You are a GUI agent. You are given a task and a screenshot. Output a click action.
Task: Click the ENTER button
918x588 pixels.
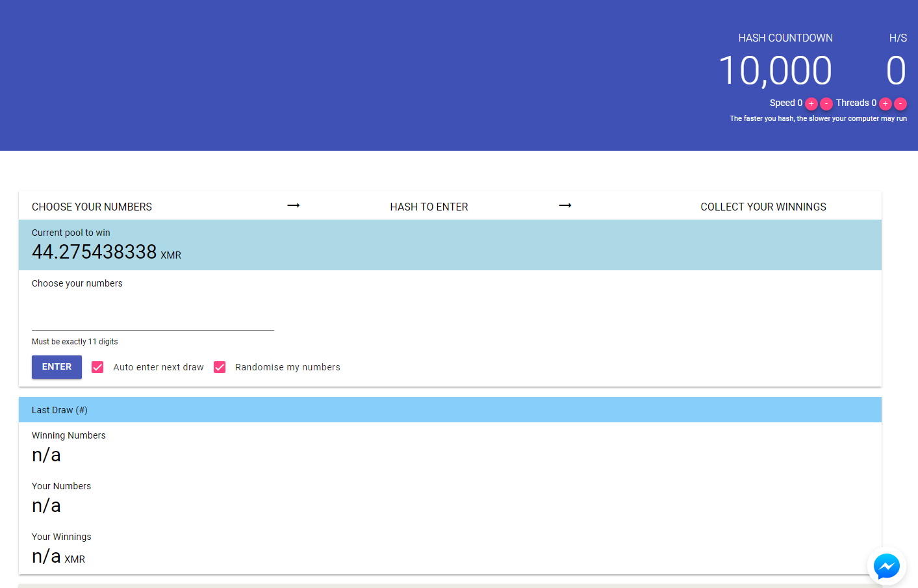(57, 367)
